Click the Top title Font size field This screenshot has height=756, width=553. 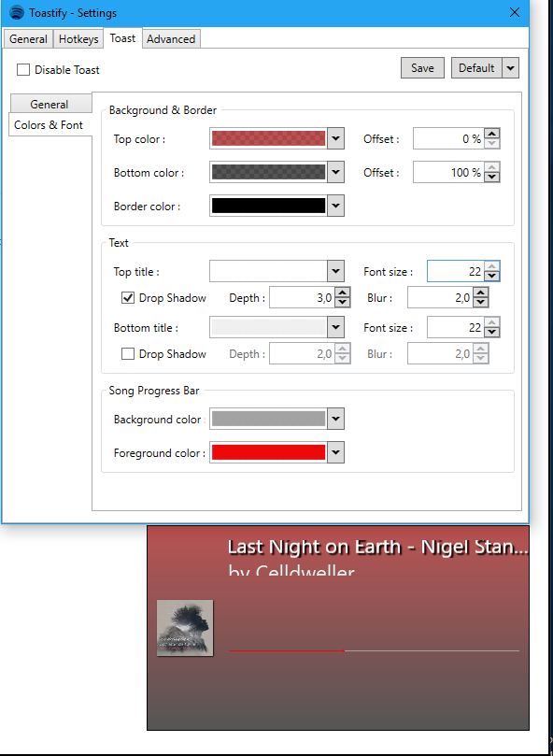click(x=456, y=271)
